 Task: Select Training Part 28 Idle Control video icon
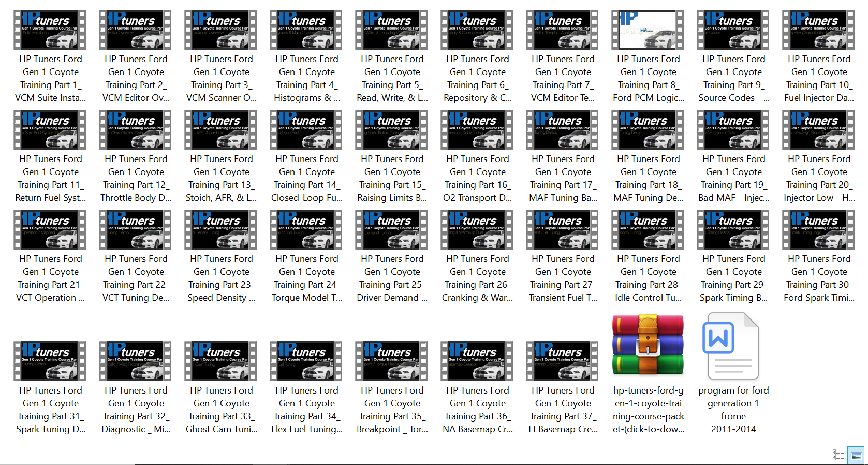[x=648, y=229]
